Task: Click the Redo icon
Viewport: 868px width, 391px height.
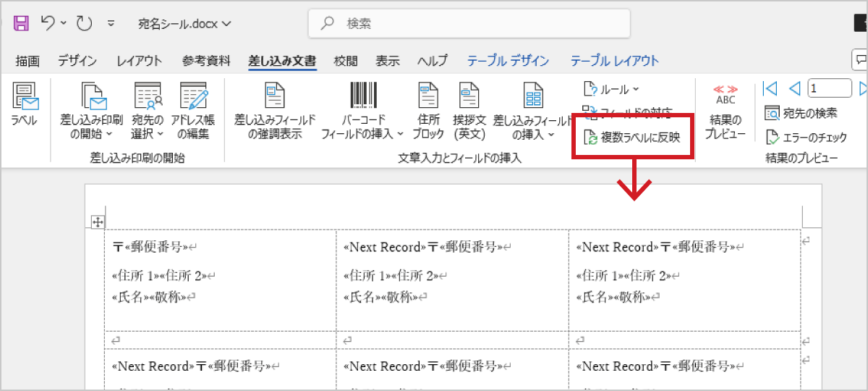Action: [x=85, y=23]
